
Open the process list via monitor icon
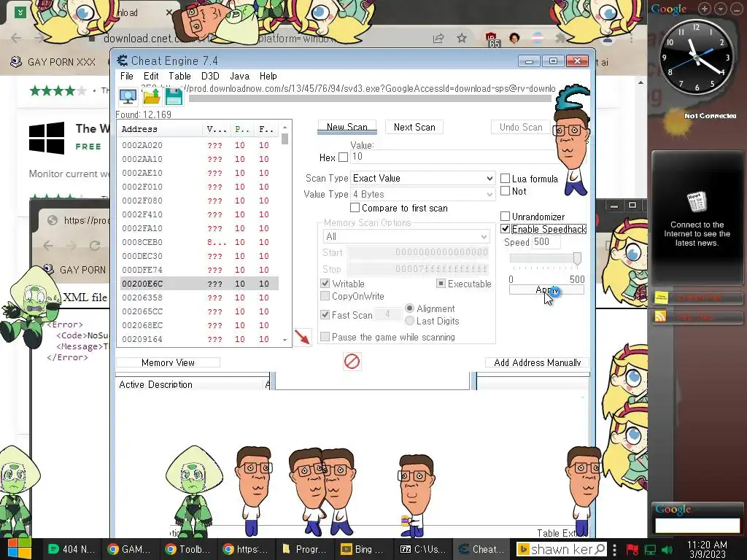coord(128,97)
